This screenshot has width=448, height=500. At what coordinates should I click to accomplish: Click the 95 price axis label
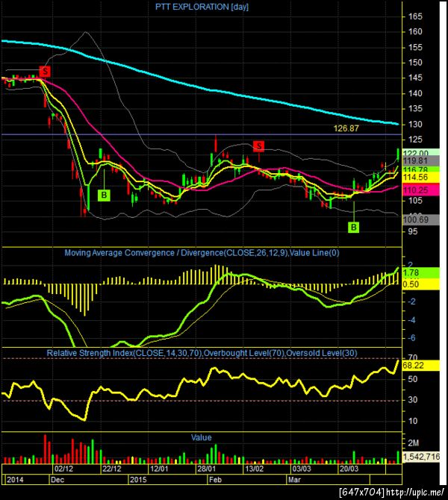point(413,231)
